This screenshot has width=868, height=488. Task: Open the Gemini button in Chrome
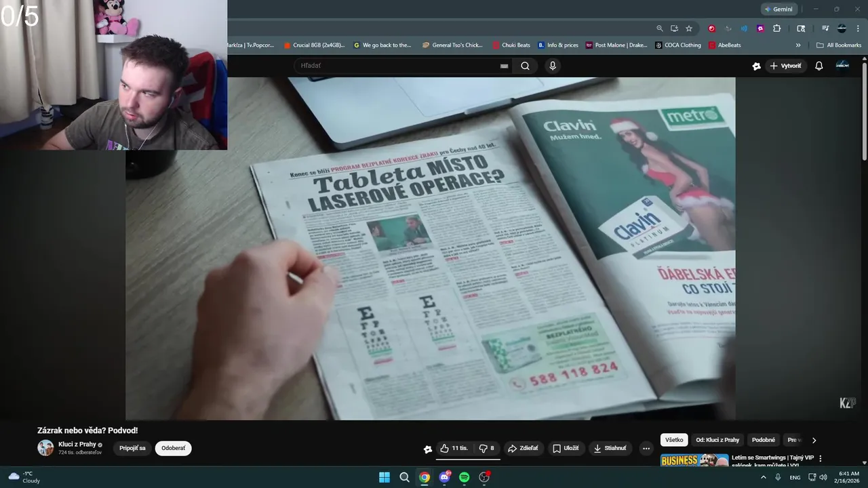point(779,9)
